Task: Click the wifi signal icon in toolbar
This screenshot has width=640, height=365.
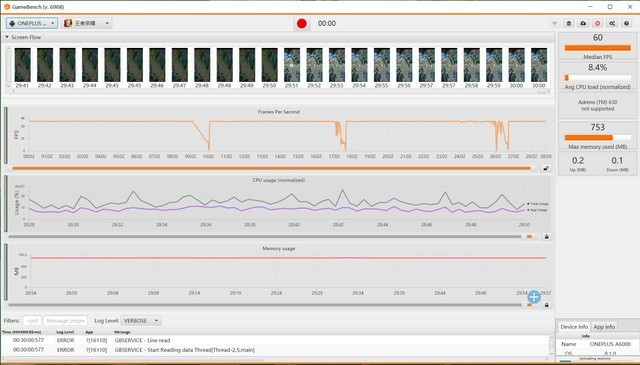Action: [x=554, y=24]
